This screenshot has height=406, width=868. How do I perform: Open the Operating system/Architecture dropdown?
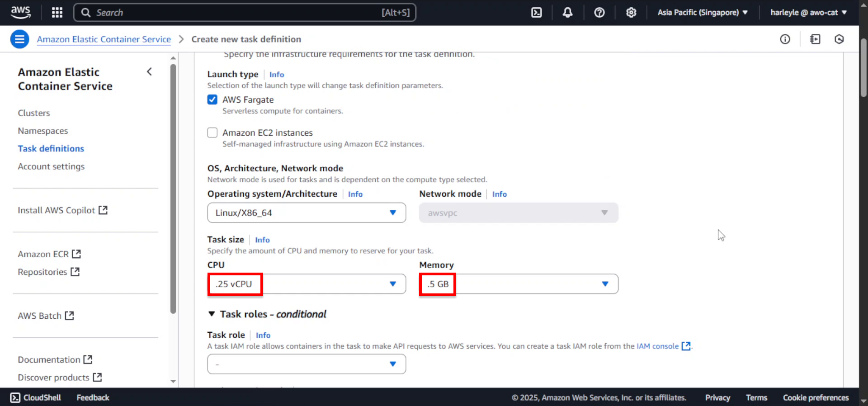(307, 213)
